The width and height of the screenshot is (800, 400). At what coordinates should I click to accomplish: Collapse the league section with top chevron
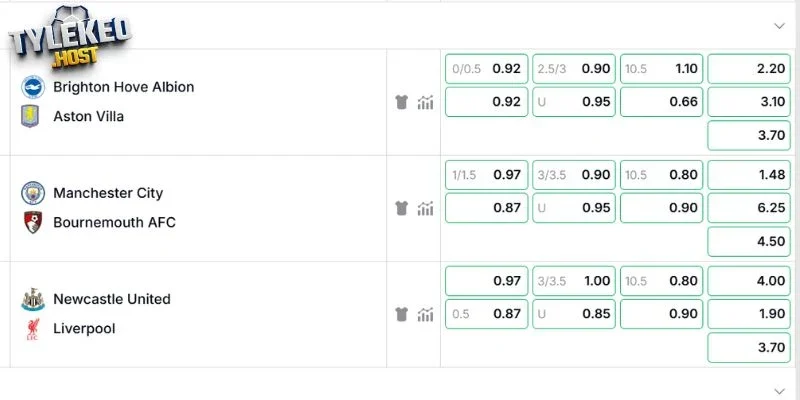(x=779, y=26)
